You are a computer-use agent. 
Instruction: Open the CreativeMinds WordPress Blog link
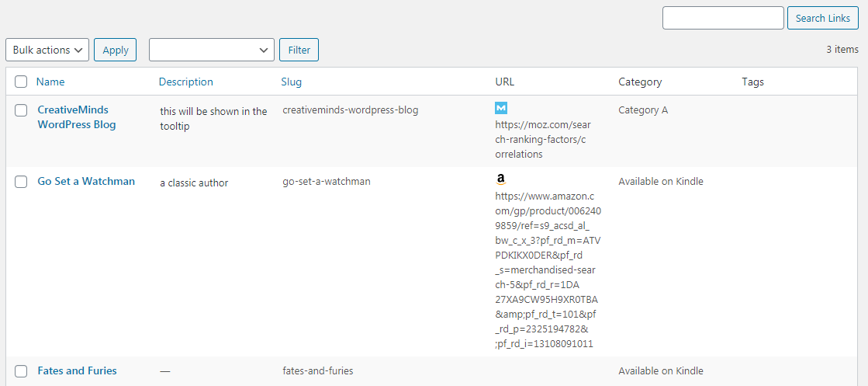coord(77,117)
